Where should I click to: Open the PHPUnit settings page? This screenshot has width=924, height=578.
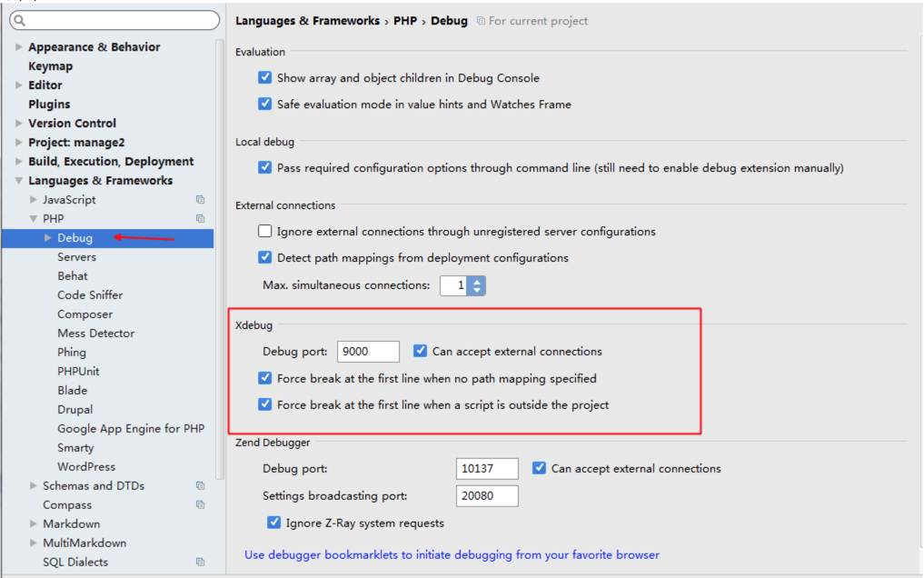pos(78,372)
